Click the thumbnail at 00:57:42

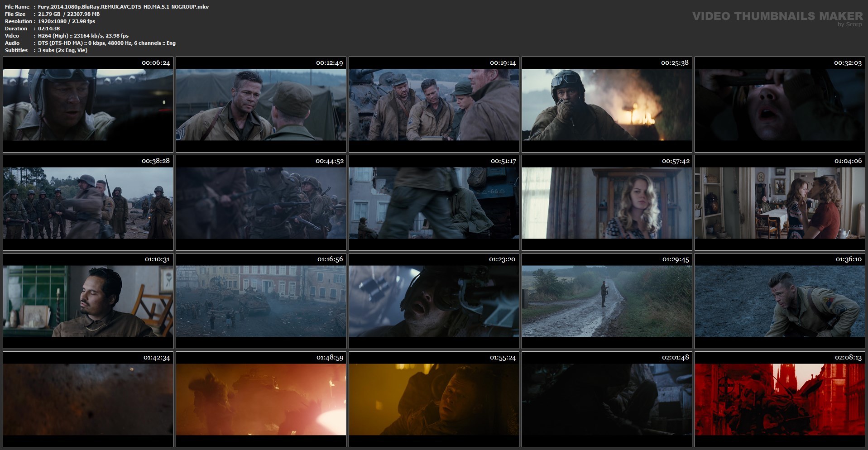(x=607, y=203)
